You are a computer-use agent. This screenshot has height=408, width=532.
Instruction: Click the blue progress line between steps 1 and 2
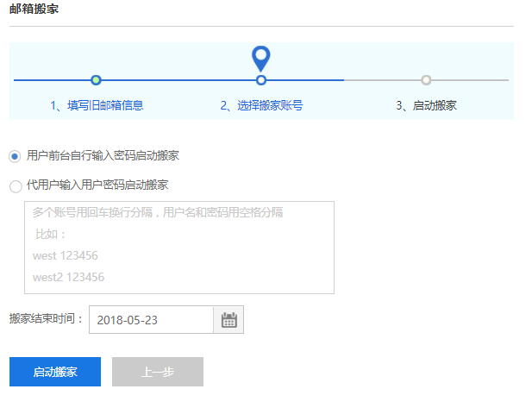pyautogui.click(x=178, y=80)
